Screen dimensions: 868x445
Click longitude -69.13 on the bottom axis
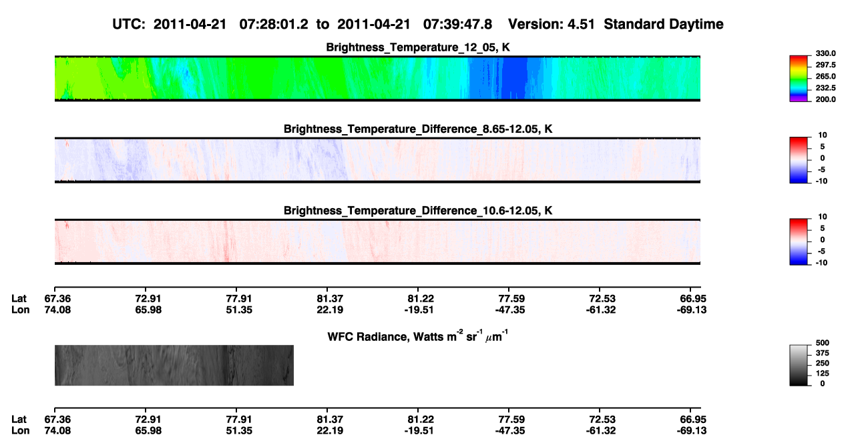coord(692,430)
